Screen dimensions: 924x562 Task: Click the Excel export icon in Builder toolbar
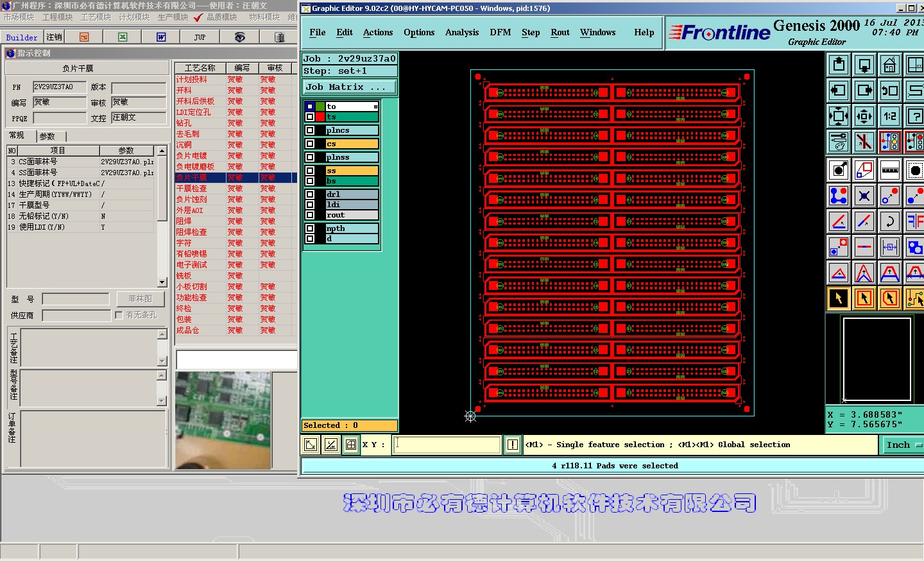tap(123, 37)
